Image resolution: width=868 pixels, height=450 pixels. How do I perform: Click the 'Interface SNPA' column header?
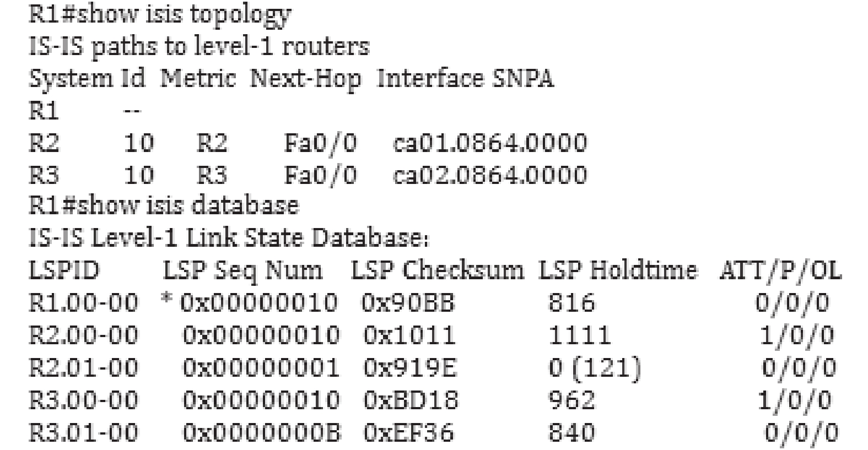465,79
